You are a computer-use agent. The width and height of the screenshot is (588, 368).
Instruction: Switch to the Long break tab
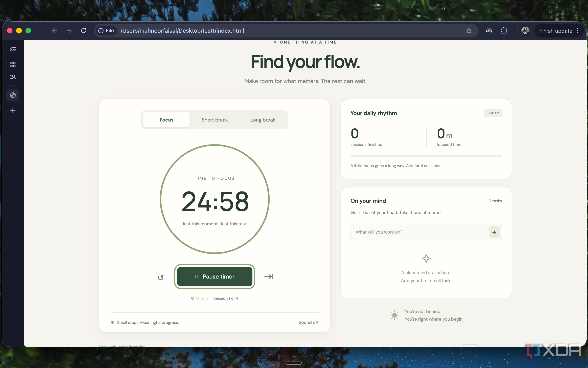pos(263,120)
